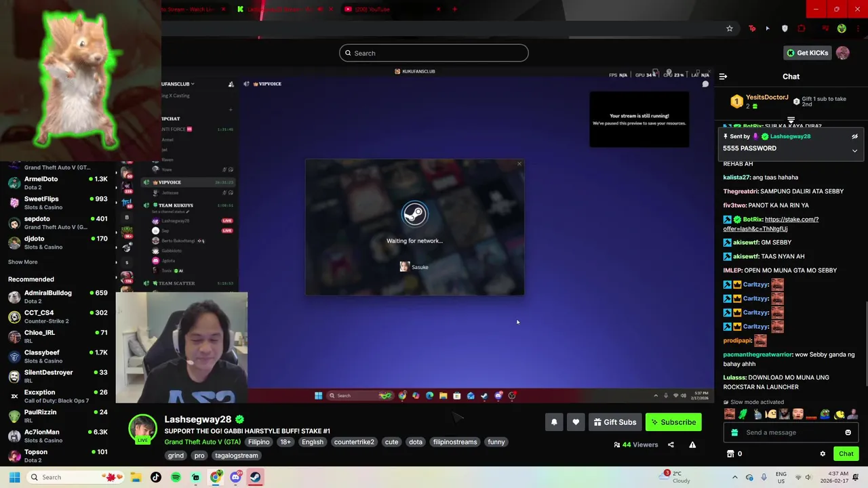Viewport: 868px width, 488px height.
Task: Open the Windows Start menu
Action: pyautogui.click(x=14, y=477)
